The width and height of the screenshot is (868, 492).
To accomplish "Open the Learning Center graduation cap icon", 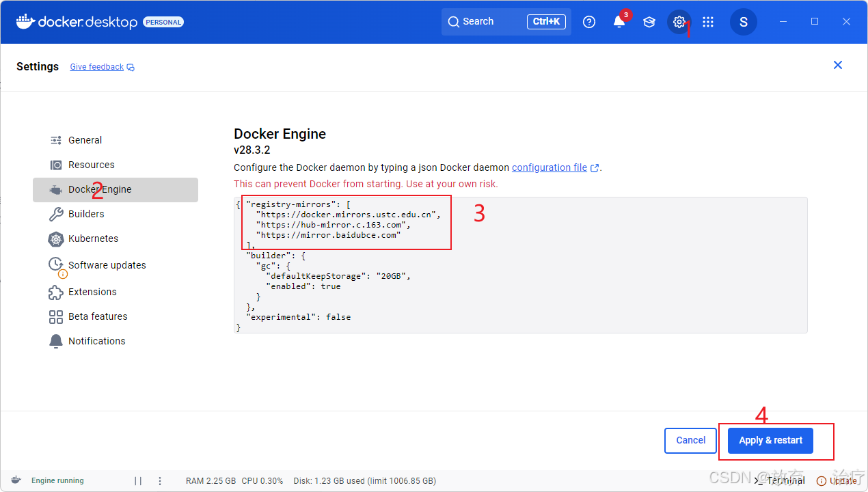I will 649,22.
